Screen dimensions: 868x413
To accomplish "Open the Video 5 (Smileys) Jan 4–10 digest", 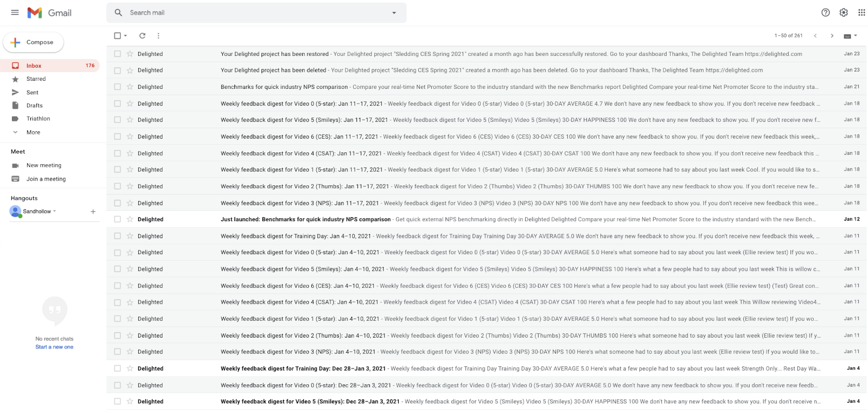I will pos(487,269).
